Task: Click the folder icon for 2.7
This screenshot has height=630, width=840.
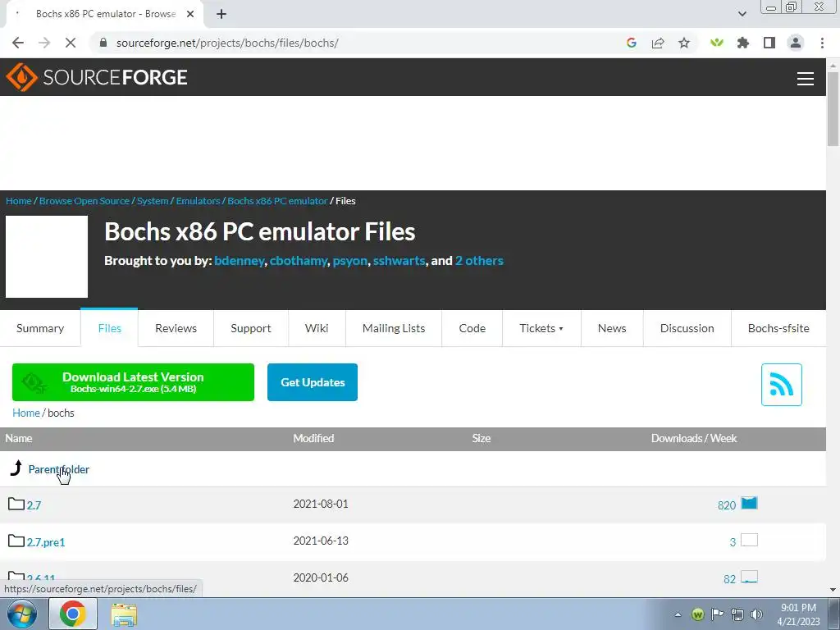Action: tap(16, 504)
